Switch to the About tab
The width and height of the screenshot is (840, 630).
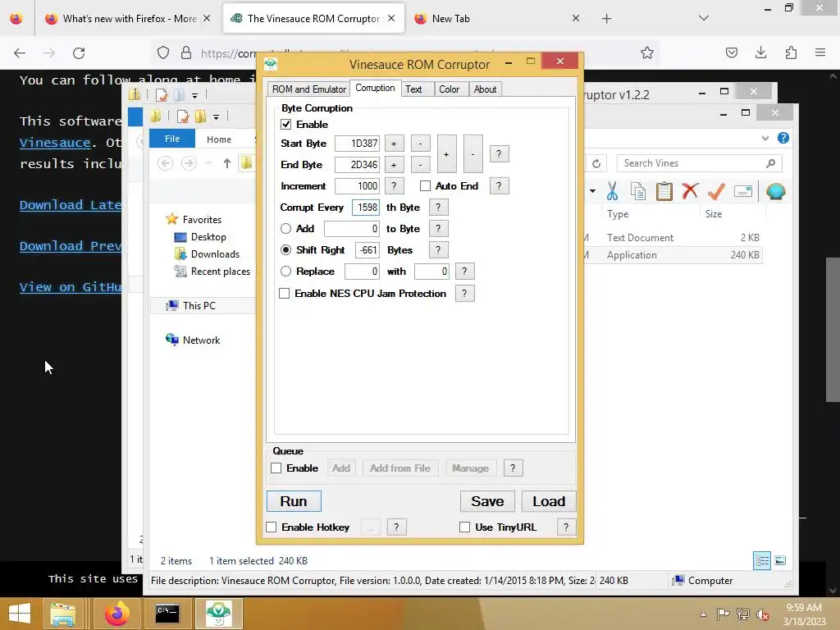[485, 89]
